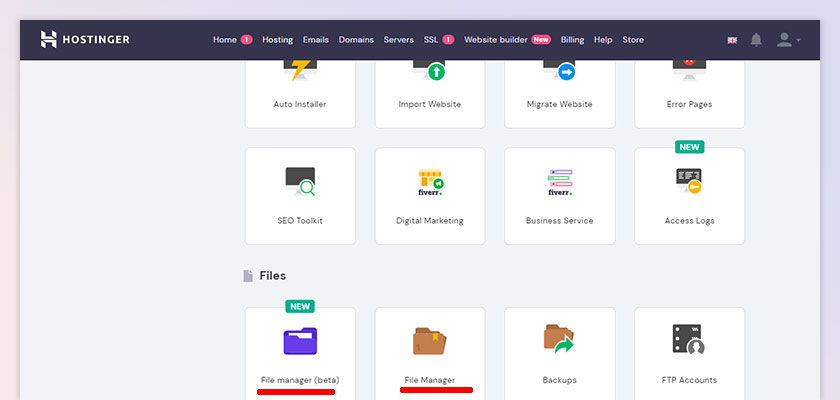
Task: Open the Hosting menu item
Action: (x=278, y=40)
